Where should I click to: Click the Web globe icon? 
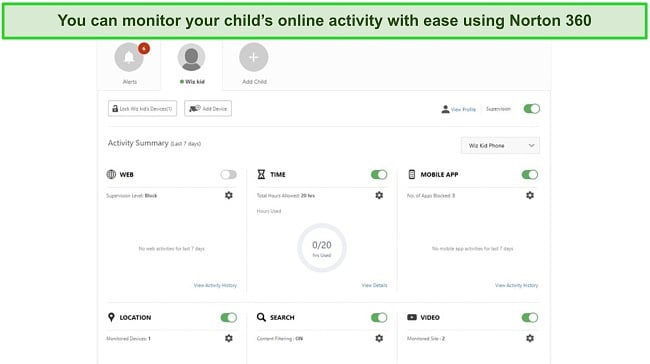tap(111, 174)
